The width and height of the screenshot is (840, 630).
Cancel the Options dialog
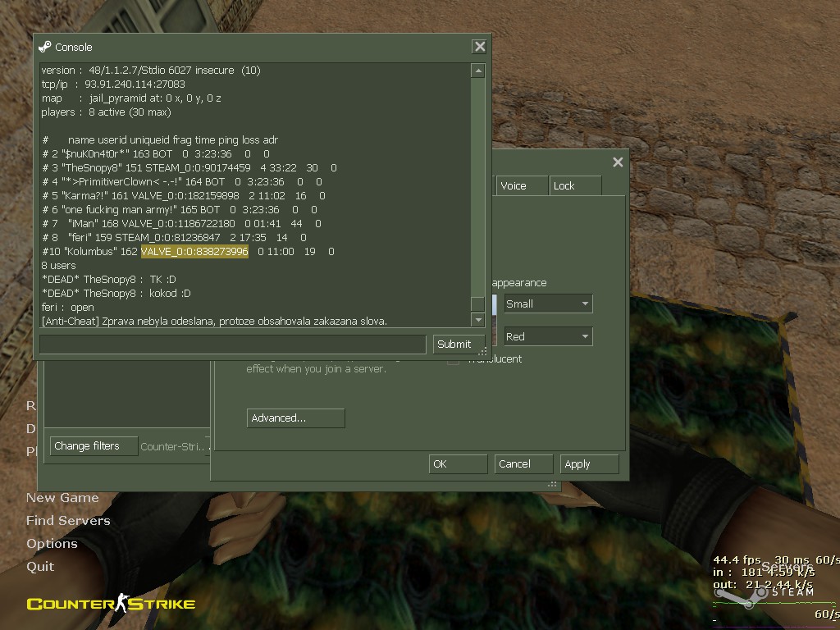[523, 464]
